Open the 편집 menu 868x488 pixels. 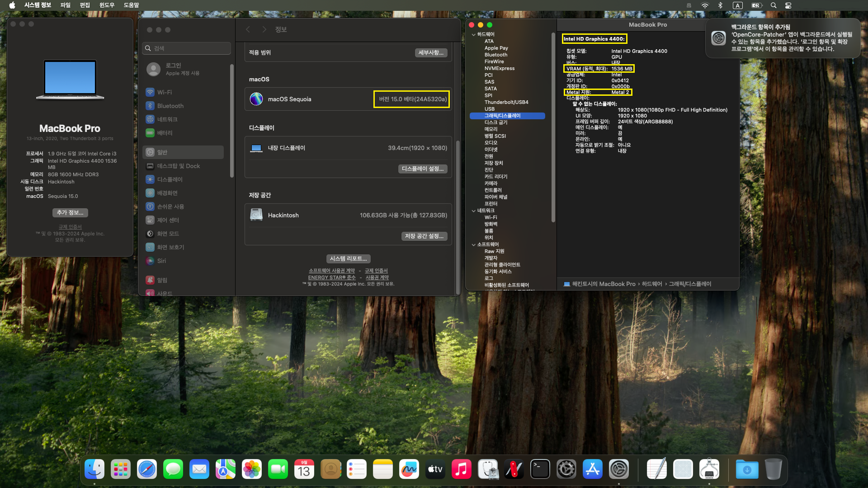point(85,5)
